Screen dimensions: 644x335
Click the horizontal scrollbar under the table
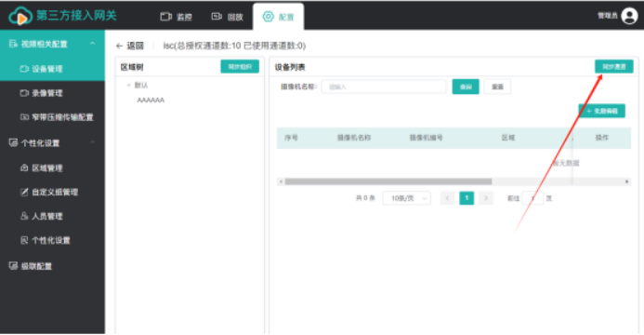pos(388,181)
